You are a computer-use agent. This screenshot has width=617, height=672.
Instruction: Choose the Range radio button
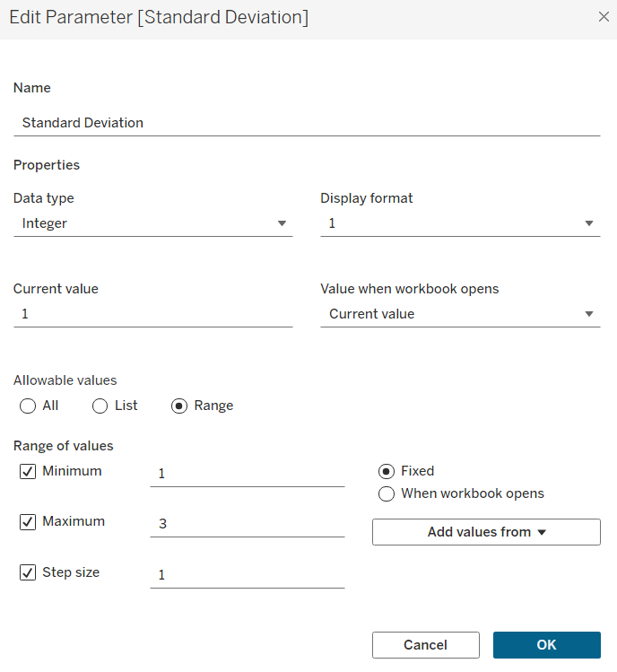point(179,406)
